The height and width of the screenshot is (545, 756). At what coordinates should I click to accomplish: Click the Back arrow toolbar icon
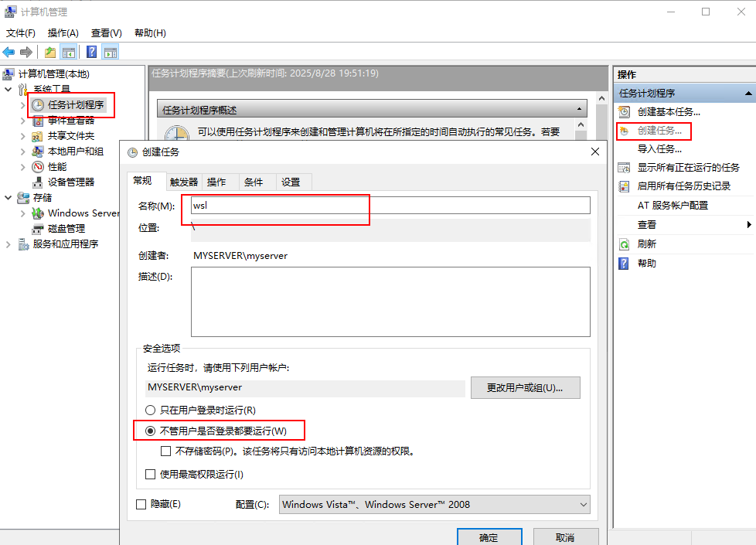(9, 52)
